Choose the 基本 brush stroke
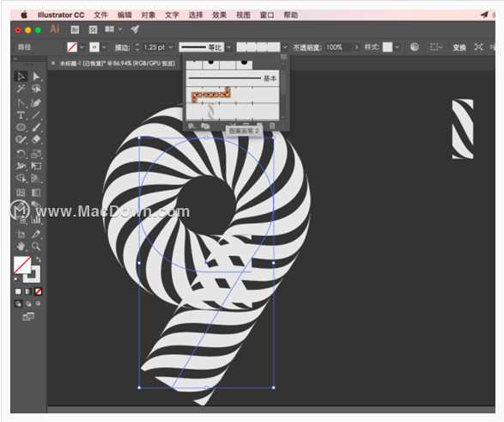 [x=233, y=78]
